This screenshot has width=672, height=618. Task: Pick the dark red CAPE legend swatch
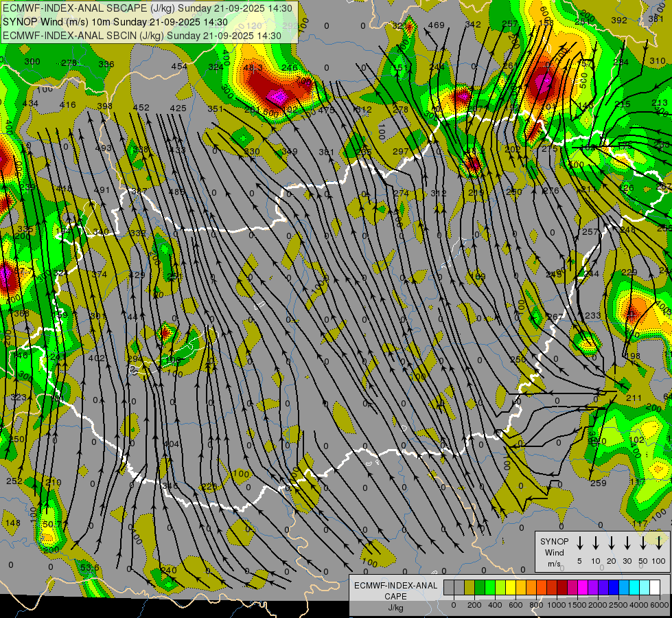(x=562, y=587)
